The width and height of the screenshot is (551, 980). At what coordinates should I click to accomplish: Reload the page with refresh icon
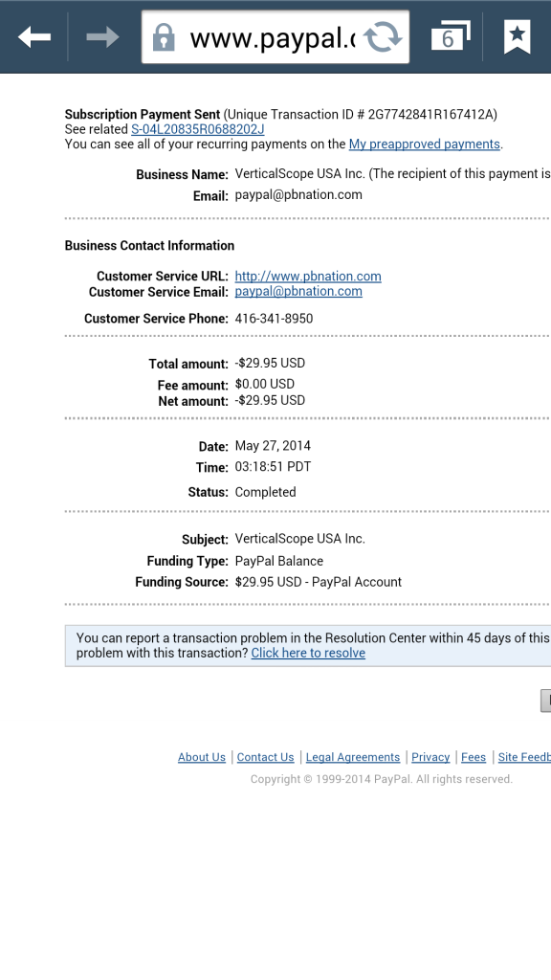383,37
